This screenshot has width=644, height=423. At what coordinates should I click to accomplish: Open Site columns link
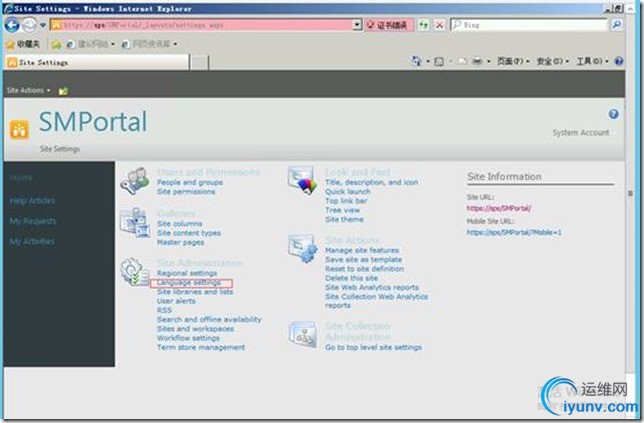(x=179, y=224)
